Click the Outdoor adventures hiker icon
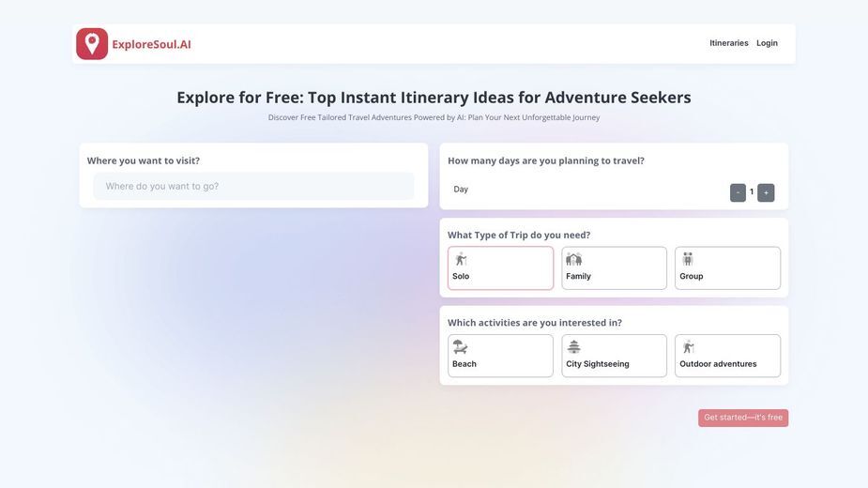868x488 pixels. [688, 346]
